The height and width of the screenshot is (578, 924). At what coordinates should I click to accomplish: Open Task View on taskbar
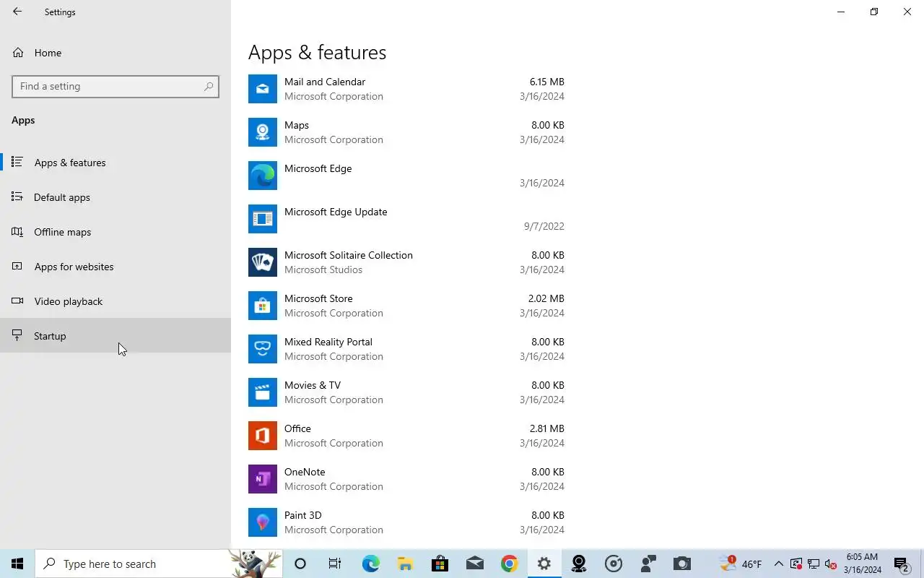[x=335, y=564]
